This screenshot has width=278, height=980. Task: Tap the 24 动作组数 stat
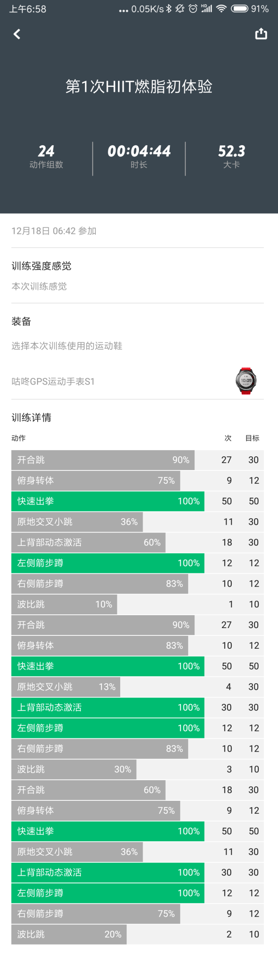[x=46, y=157]
